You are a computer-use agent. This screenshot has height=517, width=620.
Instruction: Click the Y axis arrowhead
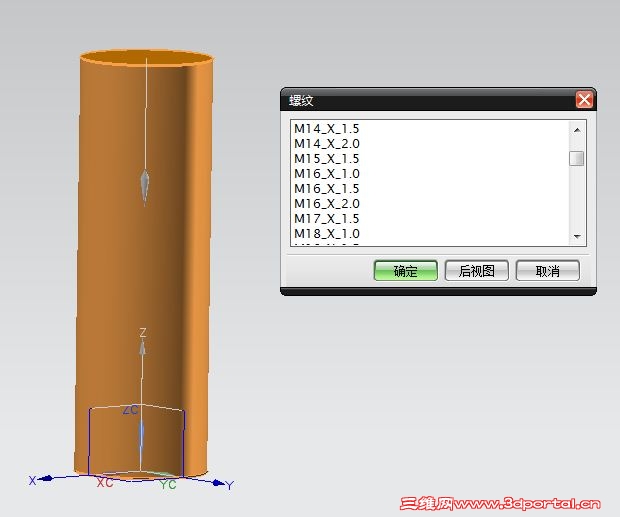pyautogui.click(x=218, y=483)
